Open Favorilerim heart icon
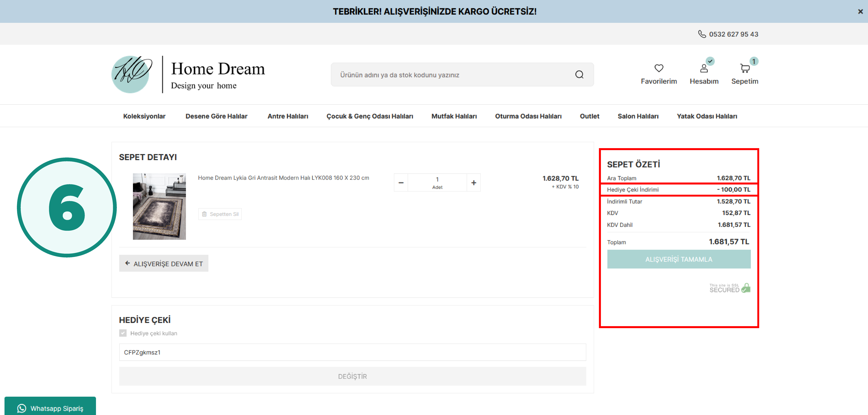 [659, 68]
